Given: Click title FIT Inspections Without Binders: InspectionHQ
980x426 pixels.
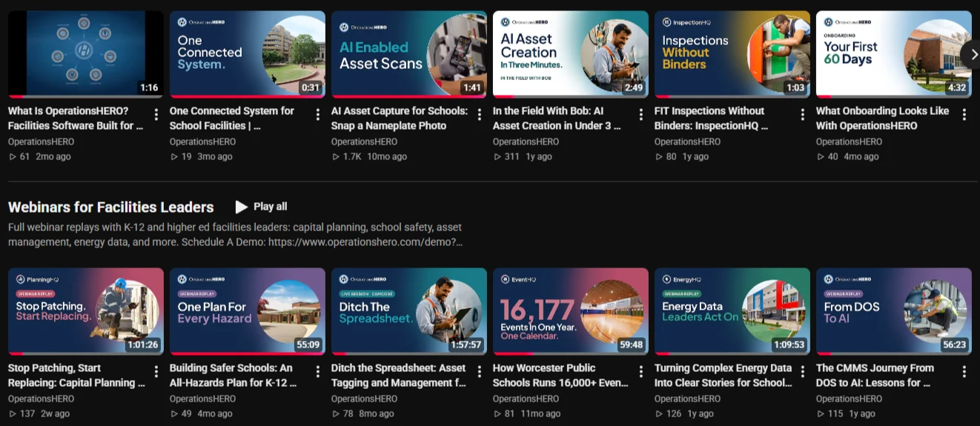Looking at the screenshot, I should point(712,119).
